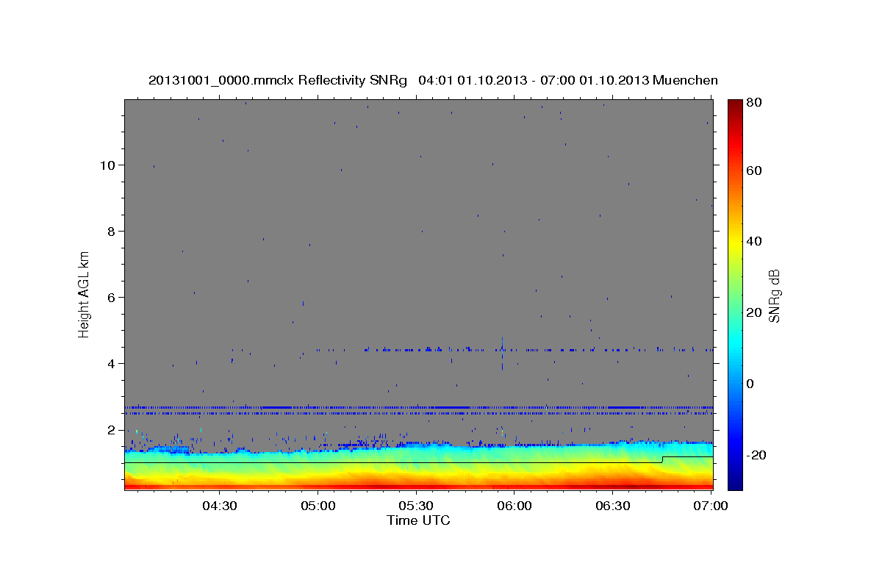Click the dark blue bottom of the colorbar

click(x=735, y=481)
